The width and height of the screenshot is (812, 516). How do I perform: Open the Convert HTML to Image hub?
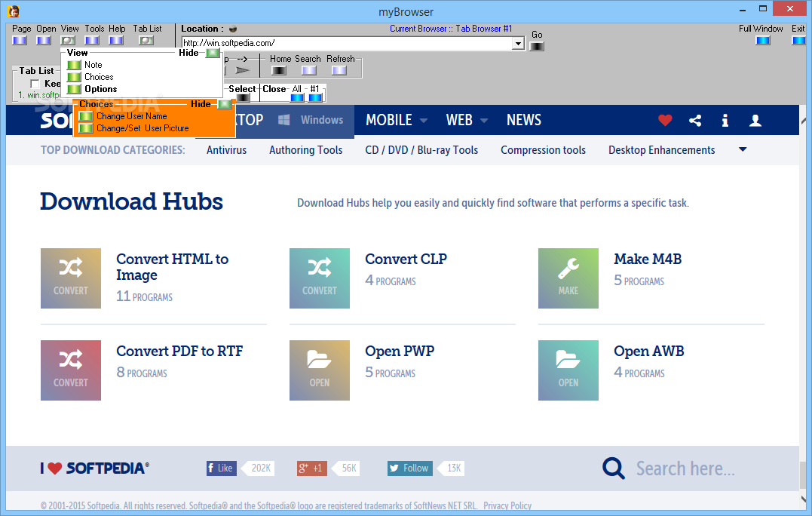click(x=172, y=267)
